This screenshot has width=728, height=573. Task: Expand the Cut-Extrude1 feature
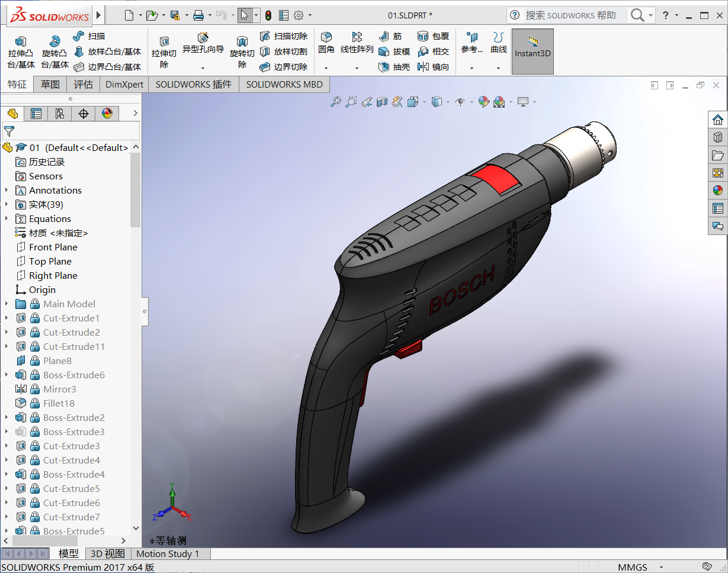click(x=7, y=318)
